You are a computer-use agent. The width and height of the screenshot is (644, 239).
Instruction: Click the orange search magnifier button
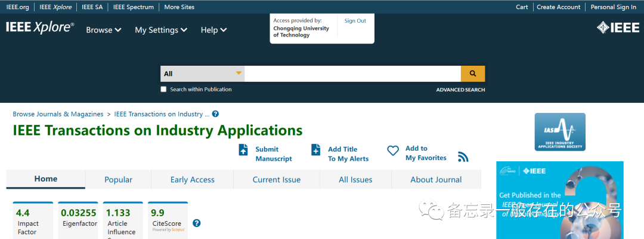click(x=473, y=73)
